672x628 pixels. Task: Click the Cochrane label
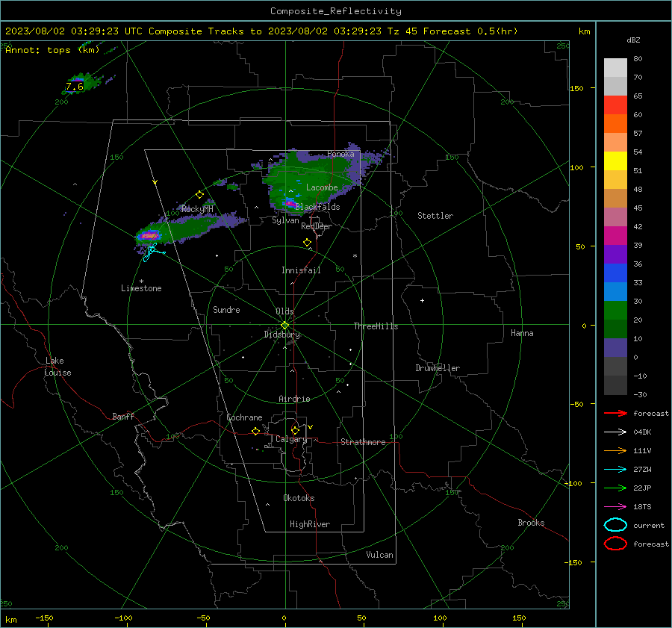[x=244, y=417]
